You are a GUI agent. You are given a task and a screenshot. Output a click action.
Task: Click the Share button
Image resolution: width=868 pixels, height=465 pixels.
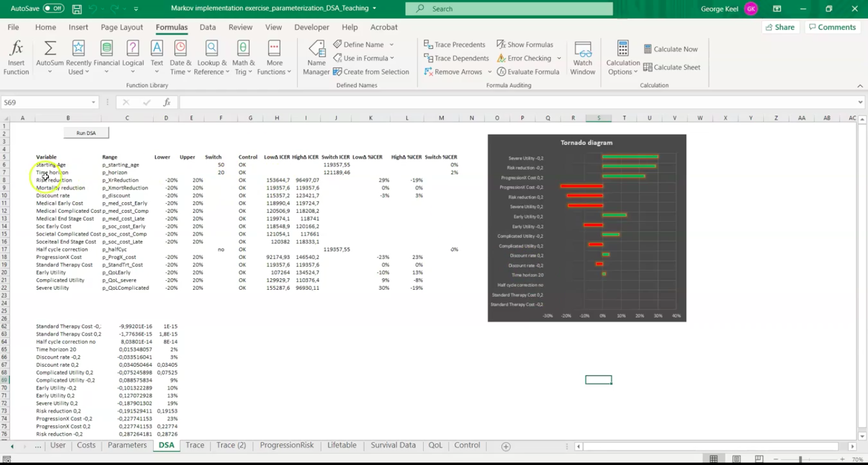(779, 27)
